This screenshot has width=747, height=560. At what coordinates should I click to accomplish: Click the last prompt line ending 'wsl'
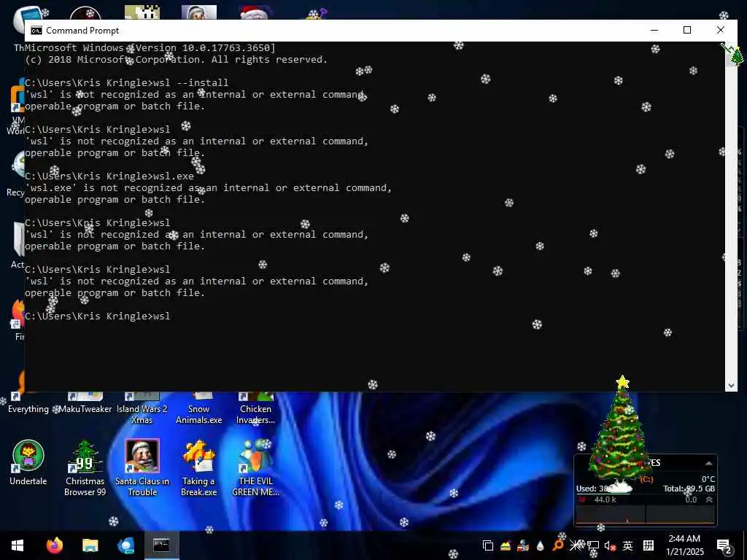97,316
